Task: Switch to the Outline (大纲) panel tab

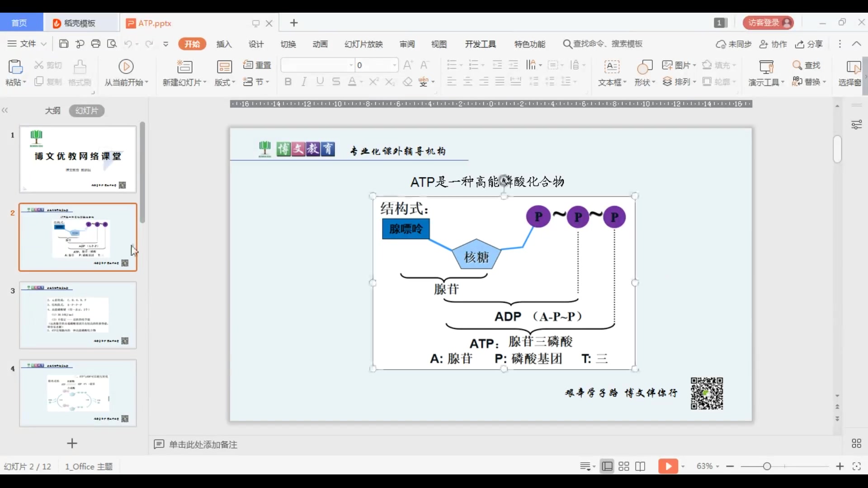Action: coord(52,111)
